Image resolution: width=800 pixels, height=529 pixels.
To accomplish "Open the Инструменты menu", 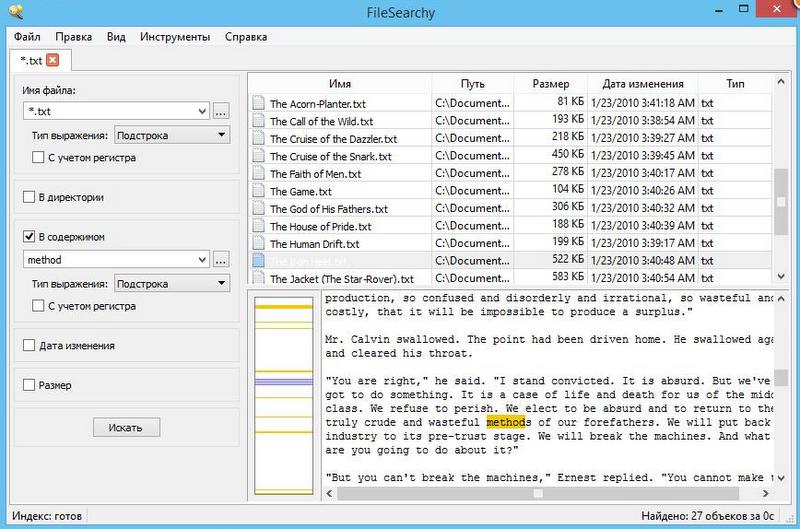I will pyautogui.click(x=175, y=37).
